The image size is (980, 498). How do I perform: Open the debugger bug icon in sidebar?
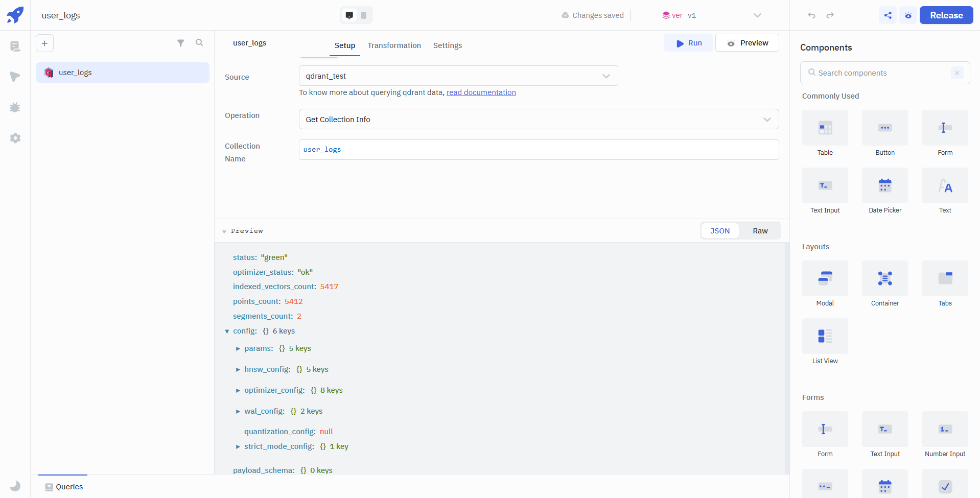click(15, 107)
